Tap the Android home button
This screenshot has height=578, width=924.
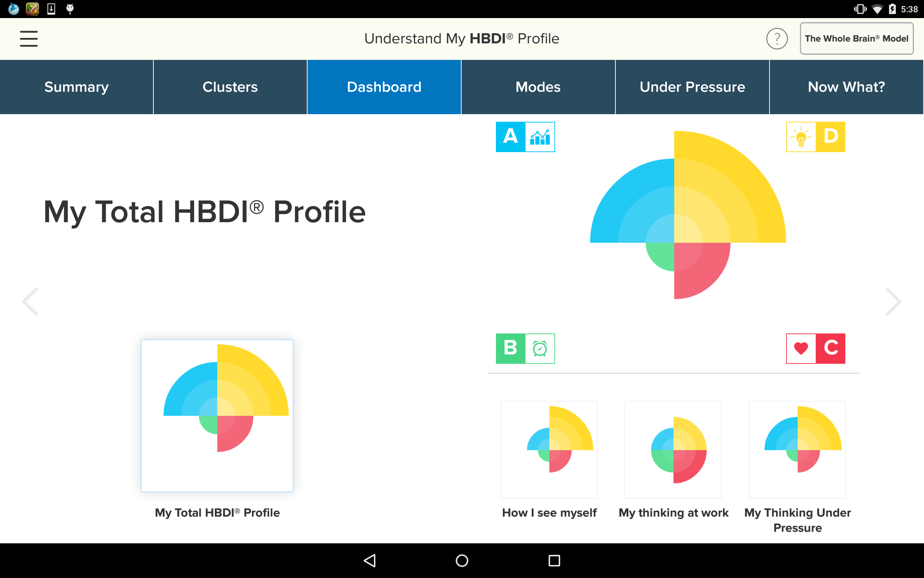462,561
